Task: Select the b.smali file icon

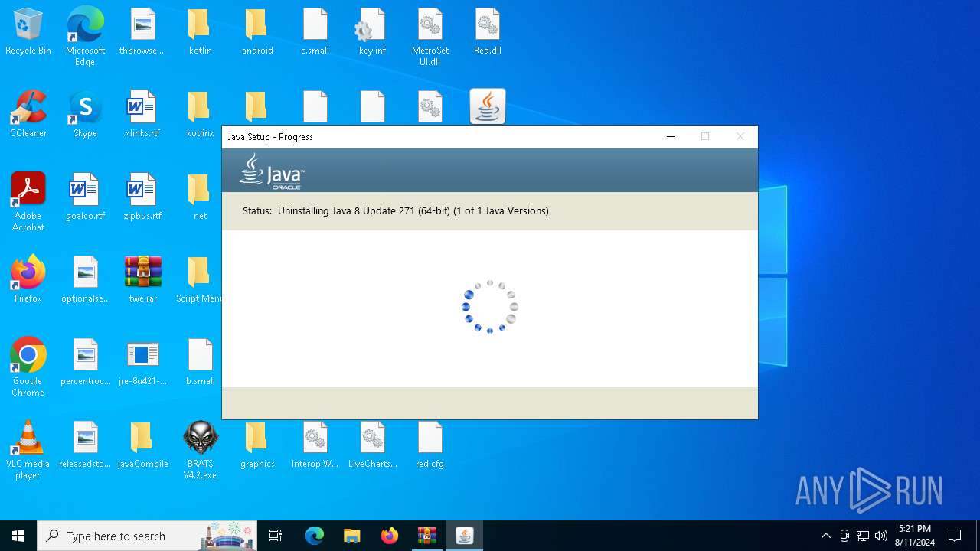Action: click(x=200, y=362)
